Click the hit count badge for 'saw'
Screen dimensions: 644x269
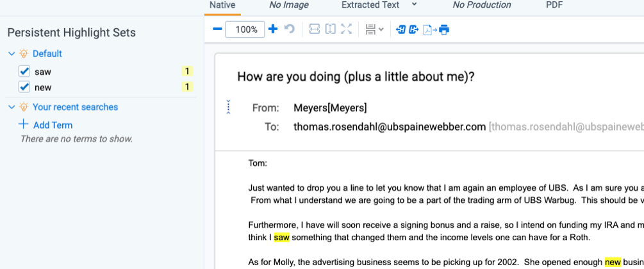coord(187,72)
